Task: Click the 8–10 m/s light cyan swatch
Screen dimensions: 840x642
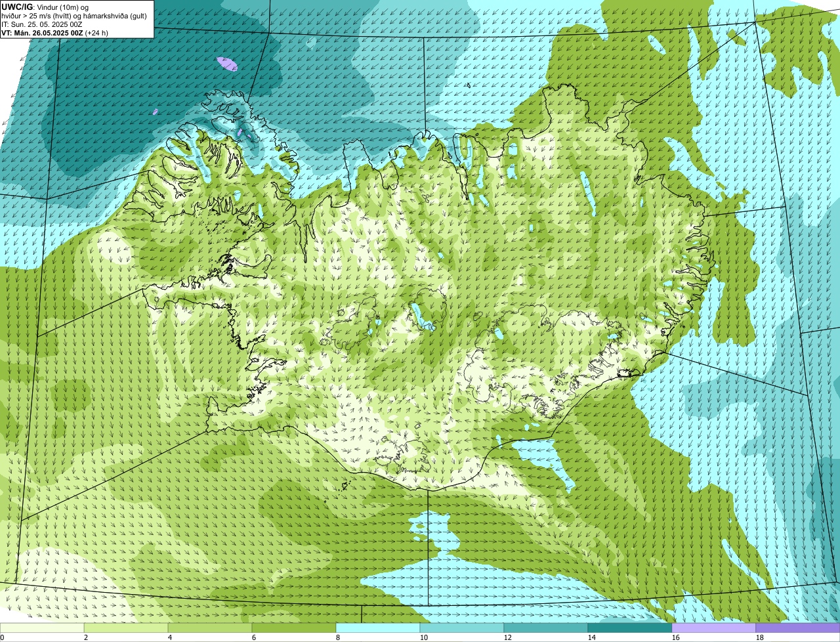Action: point(378,628)
